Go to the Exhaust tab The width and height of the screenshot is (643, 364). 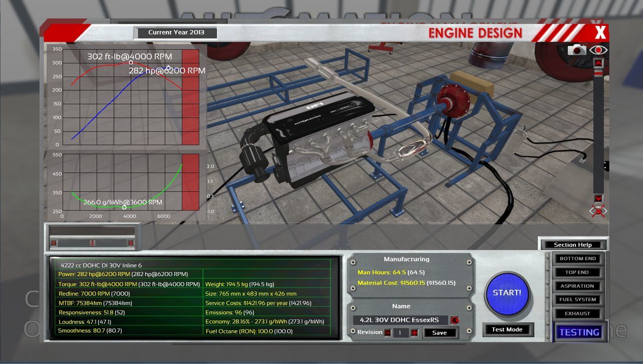click(578, 313)
